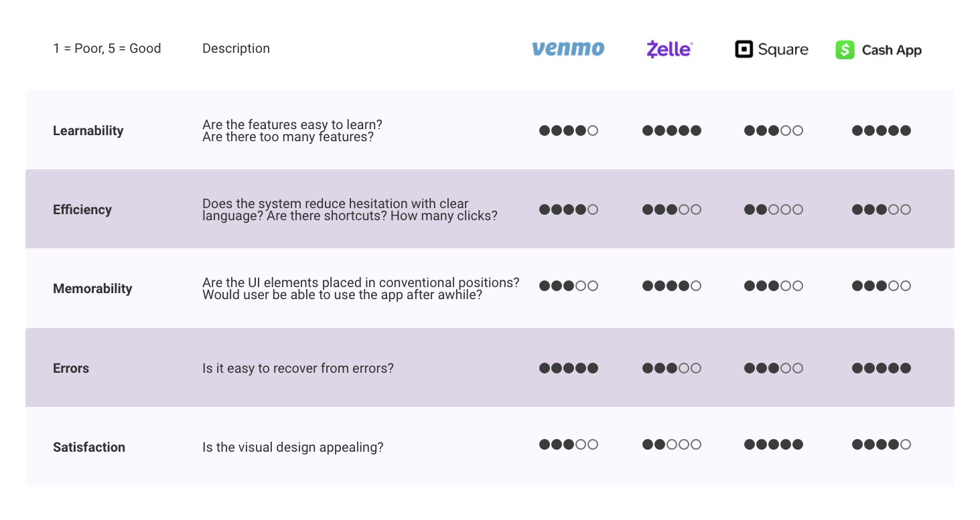The height and width of the screenshot is (520, 980).
Task: Click 'Is the visual design appealing?' text
Action: pyautogui.click(x=293, y=447)
